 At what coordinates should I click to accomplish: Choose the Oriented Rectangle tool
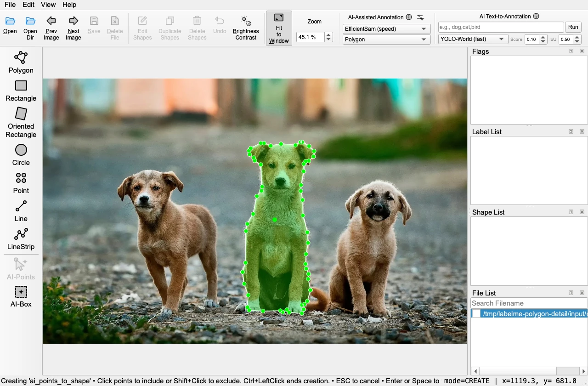[21, 123]
